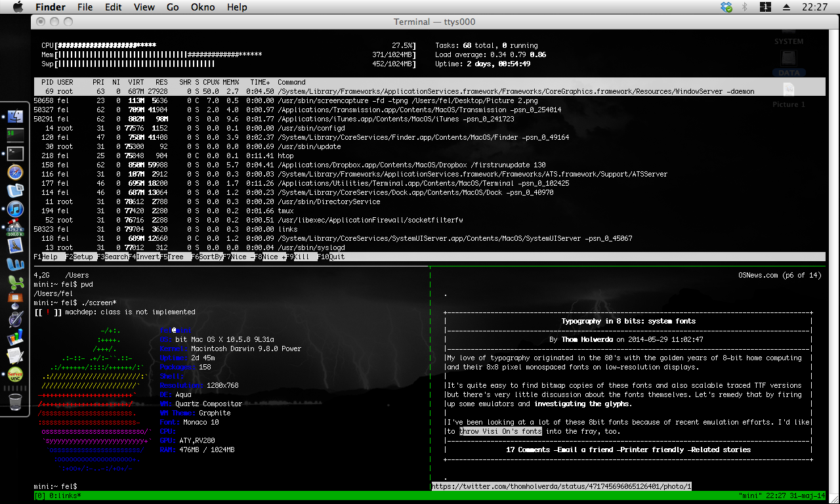
Task: Click htop CPU usage meter bar
Action: [x=228, y=45]
